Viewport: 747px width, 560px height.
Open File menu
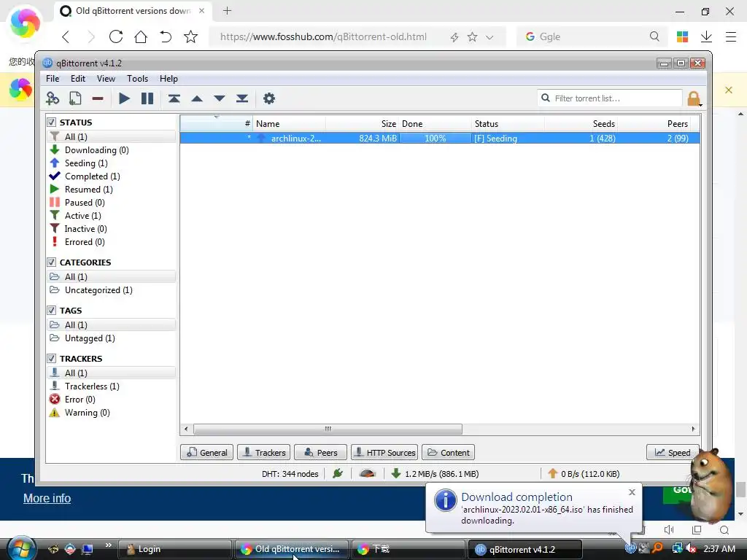tap(53, 79)
